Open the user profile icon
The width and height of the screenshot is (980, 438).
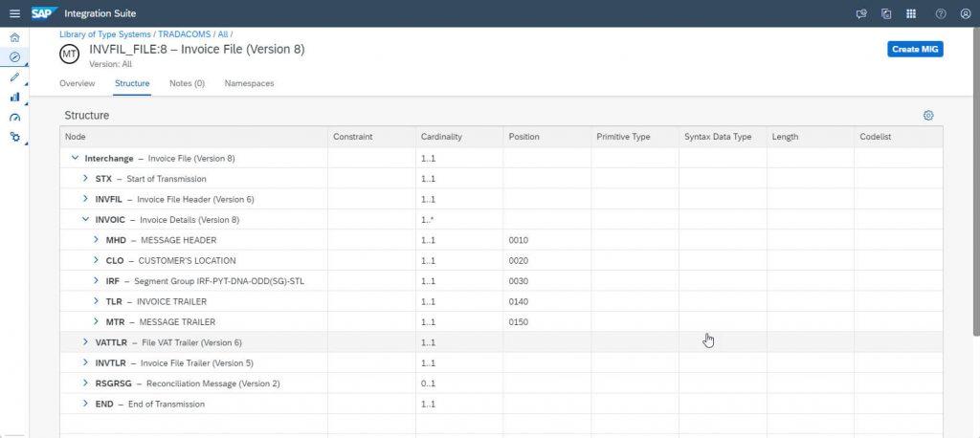[x=966, y=13]
